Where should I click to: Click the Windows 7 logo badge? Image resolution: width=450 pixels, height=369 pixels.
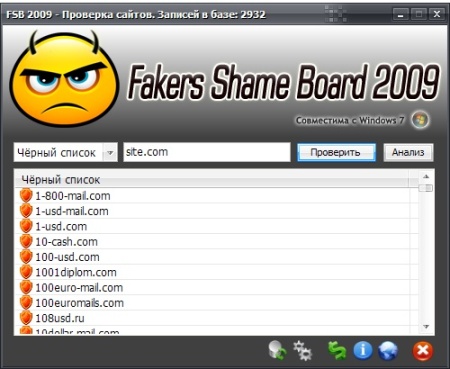click(420, 120)
